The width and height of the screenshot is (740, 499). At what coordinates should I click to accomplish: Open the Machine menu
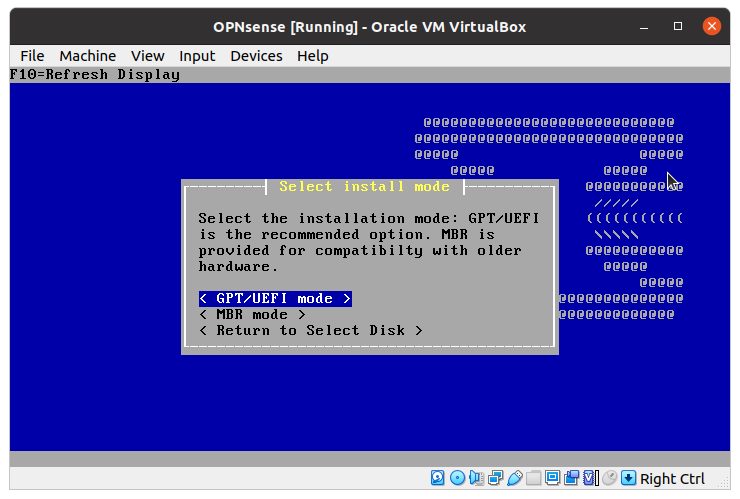tap(88, 56)
